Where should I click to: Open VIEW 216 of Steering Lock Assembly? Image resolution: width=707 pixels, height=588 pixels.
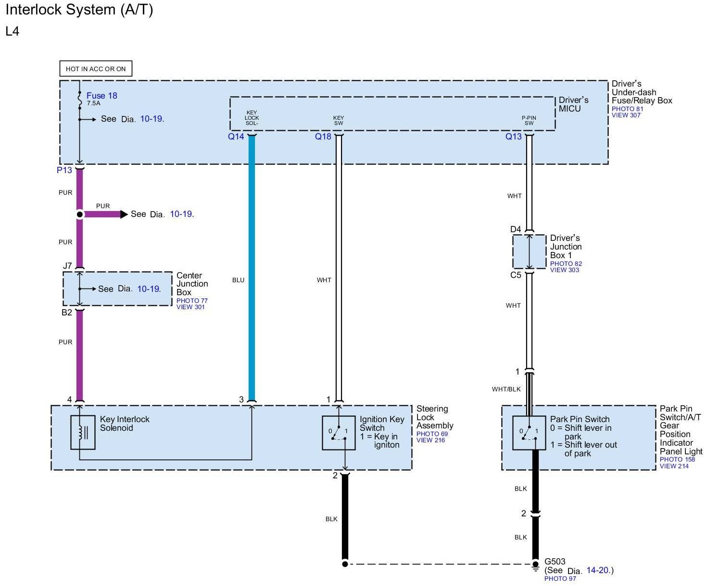coord(430,440)
